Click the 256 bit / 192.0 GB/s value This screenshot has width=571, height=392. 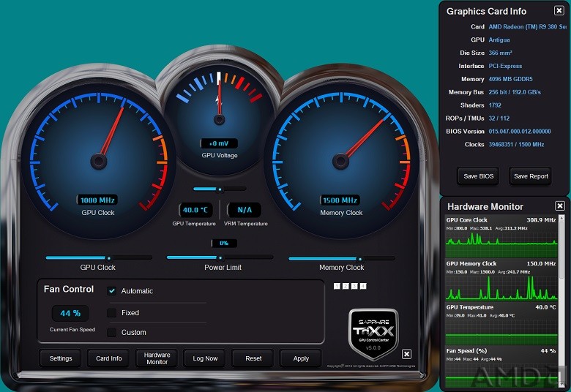515,92
